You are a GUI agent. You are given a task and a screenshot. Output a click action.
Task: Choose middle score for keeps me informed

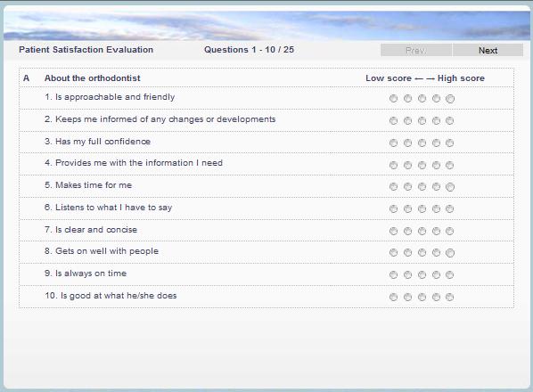point(422,120)
